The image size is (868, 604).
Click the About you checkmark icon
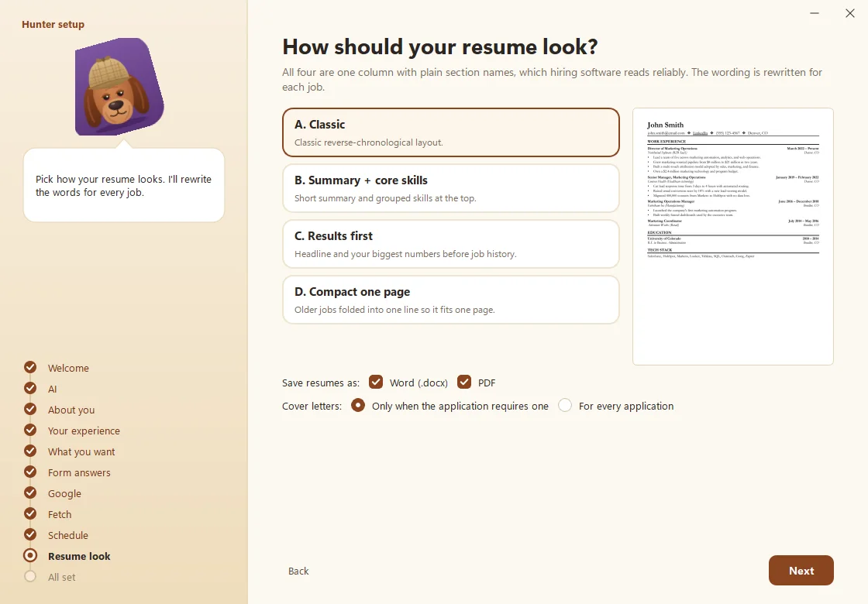pyautogui.click(x=30, y=410)
